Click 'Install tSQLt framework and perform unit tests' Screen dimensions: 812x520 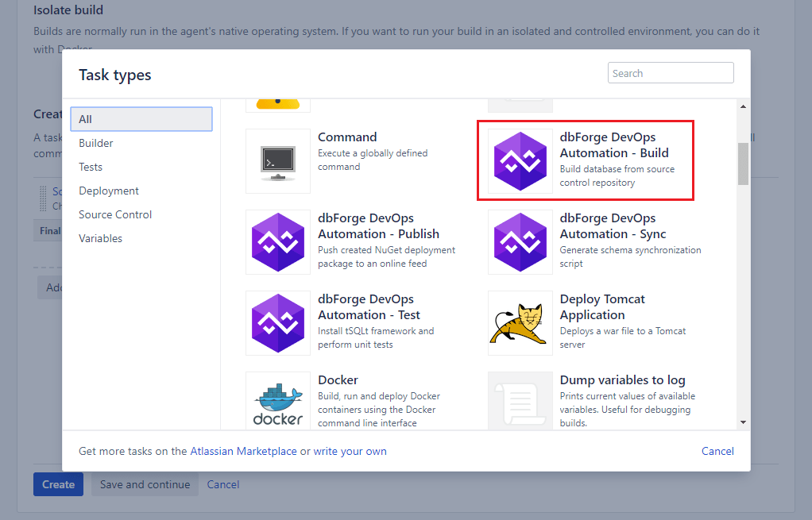point(376,338)
